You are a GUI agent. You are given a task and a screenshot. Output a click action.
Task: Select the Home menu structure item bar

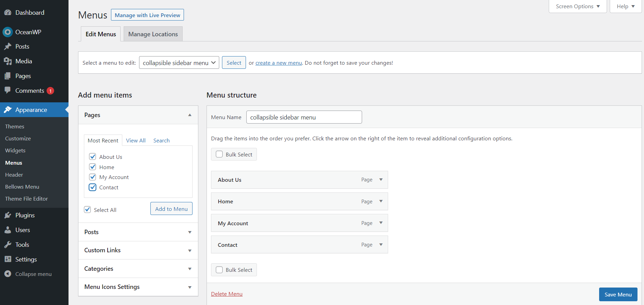299,201
